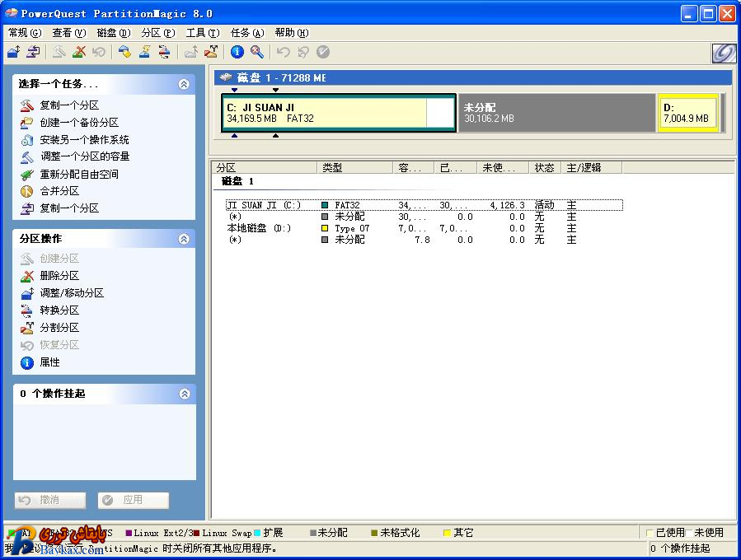
Task: Click the icon beside 创建一个备份分区
Action: coord(27,123)
